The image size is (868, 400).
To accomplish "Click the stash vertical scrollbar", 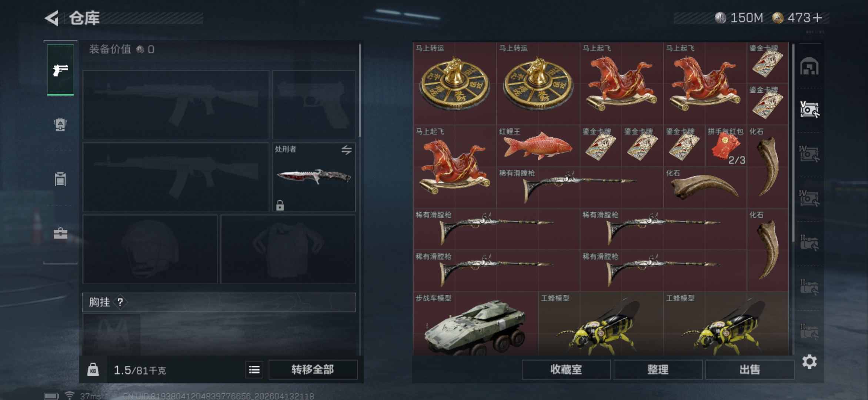I will point(793,143).
